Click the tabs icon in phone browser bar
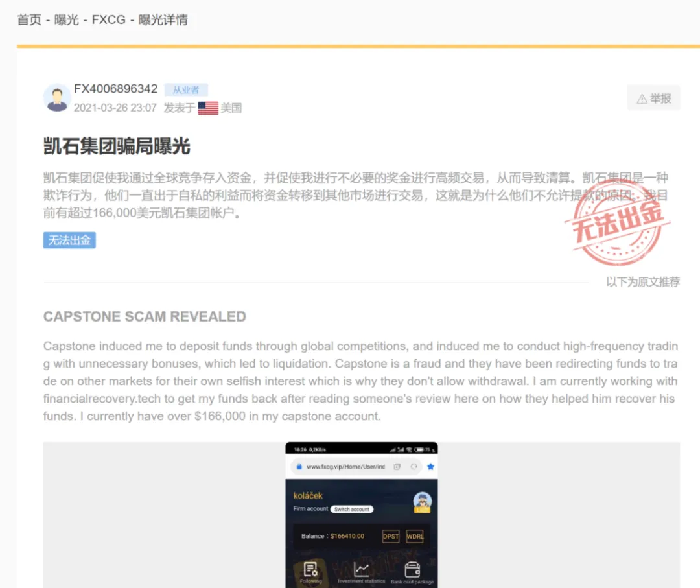 (x=397, y=467)
